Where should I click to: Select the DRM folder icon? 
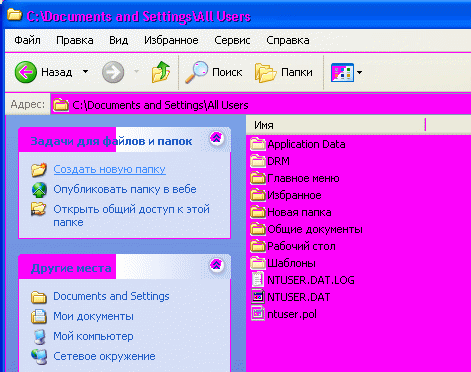(258, 161)
